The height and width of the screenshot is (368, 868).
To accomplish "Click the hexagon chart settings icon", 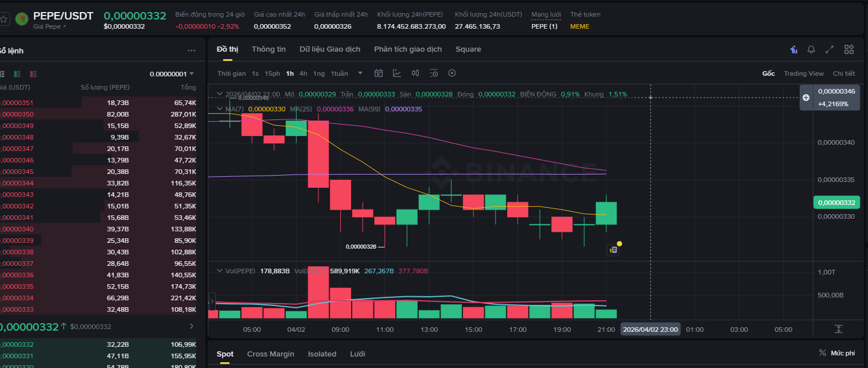I will [452, 73].
